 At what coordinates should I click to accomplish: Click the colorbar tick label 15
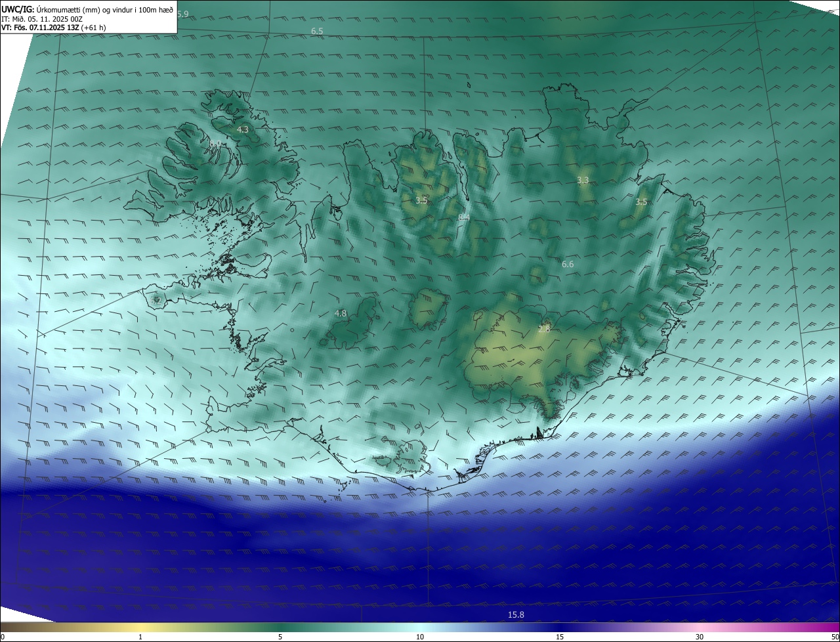560,637
